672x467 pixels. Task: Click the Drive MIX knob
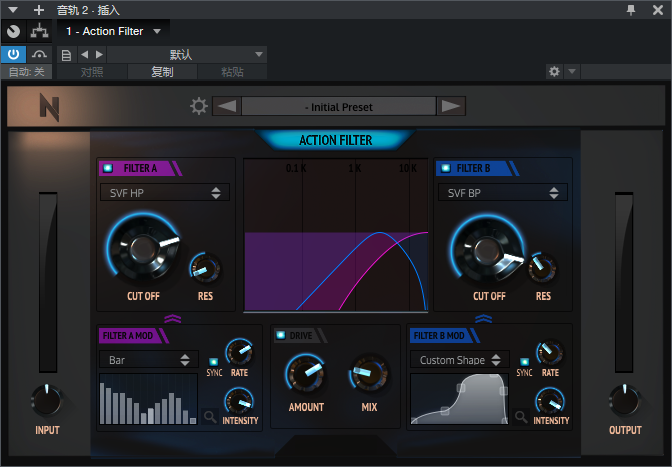(x=369, y=373)
